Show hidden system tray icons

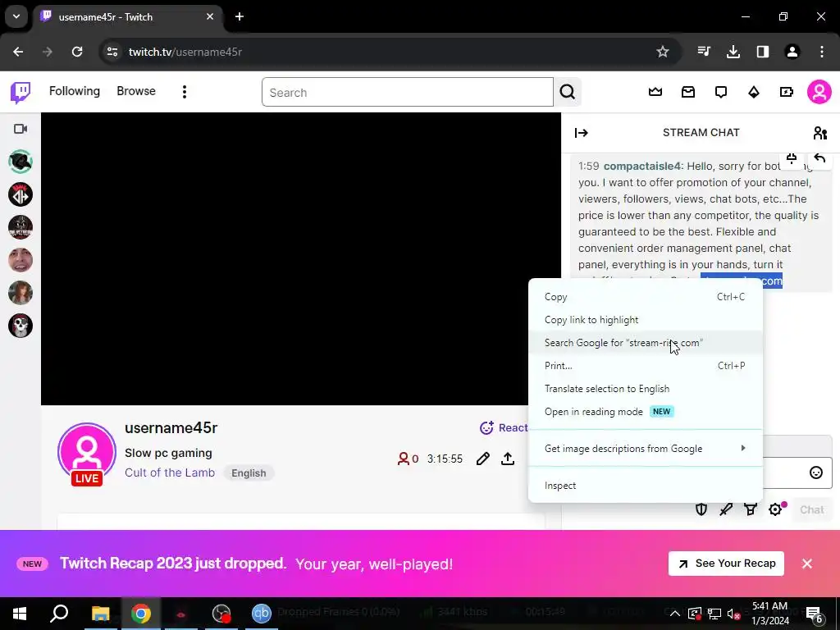(x=675, y=614)
